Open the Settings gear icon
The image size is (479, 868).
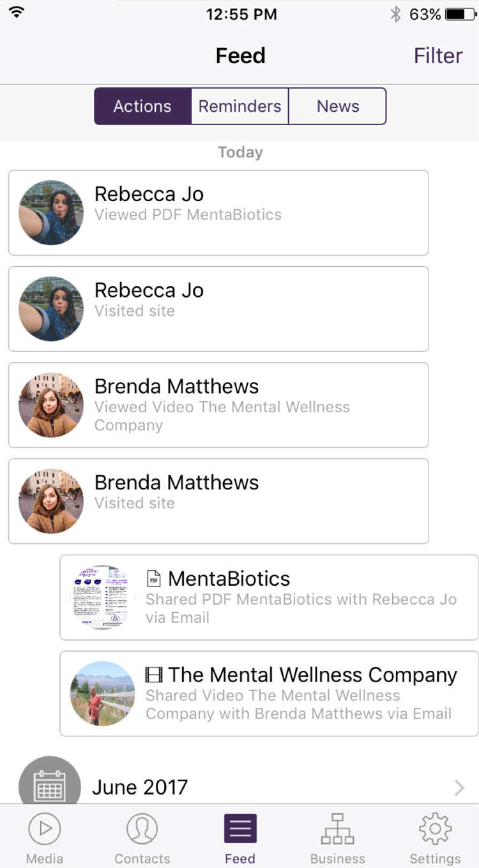click(x=435, y=828)
